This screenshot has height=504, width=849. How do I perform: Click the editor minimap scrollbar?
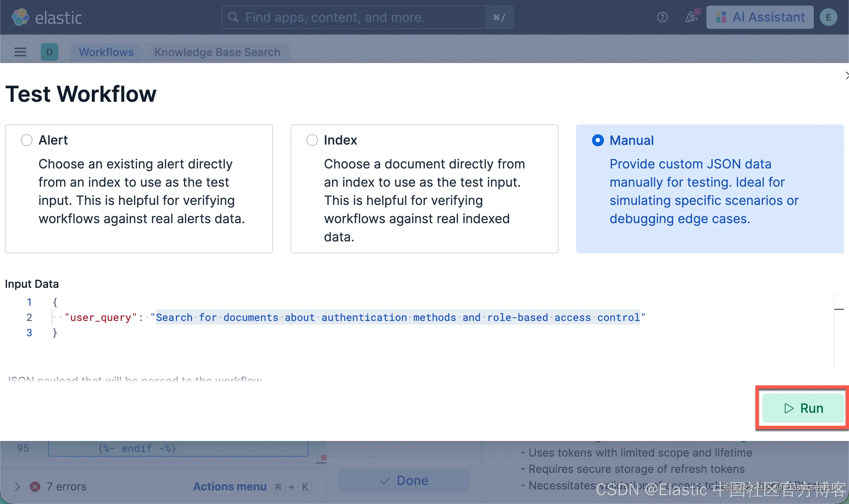click(x=838, y=309)
